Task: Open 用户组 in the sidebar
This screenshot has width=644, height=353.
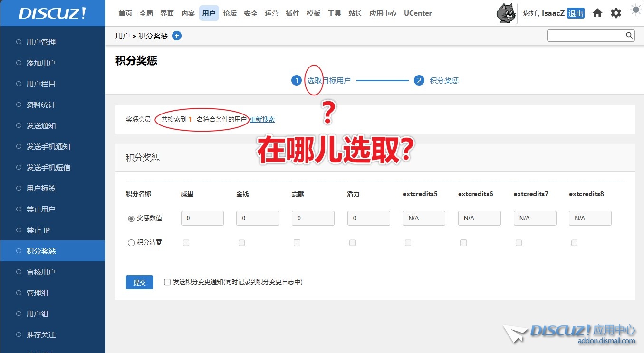Action: (38, 314)
